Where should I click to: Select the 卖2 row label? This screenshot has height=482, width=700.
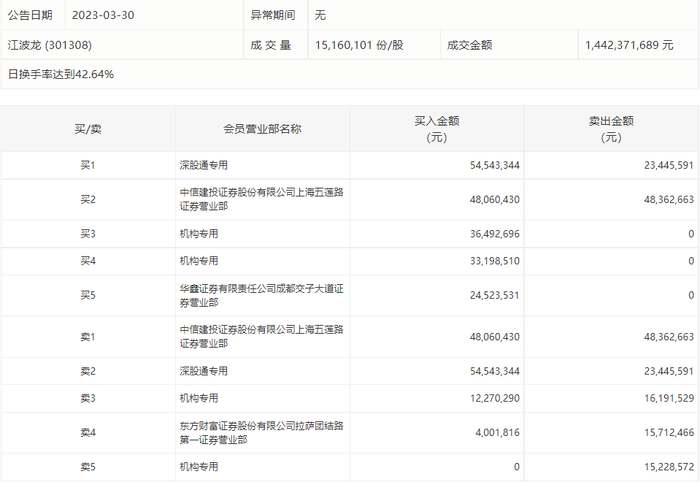88,371
